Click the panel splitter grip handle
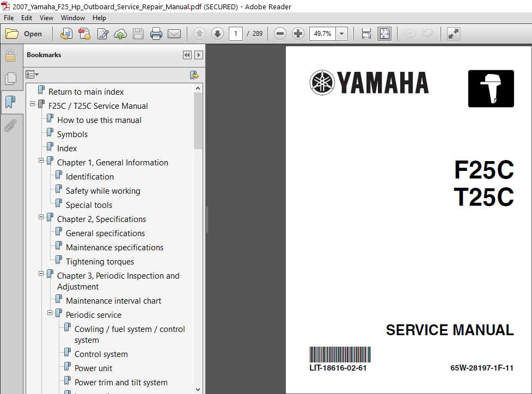The height and width of the screenshot is (394, 532). pyautogui.click(x=207, y=220)
